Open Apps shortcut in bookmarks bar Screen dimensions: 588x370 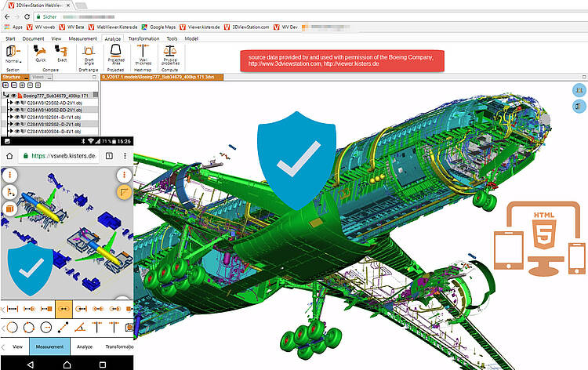(x=13, y=27)
